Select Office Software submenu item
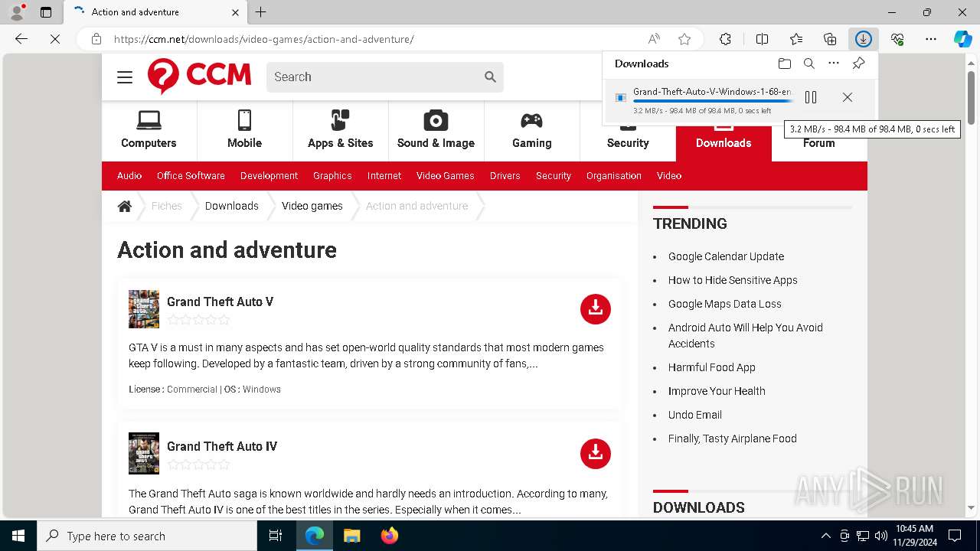The height and width of the screenshot is (551, 980). (x=191, y=176)
